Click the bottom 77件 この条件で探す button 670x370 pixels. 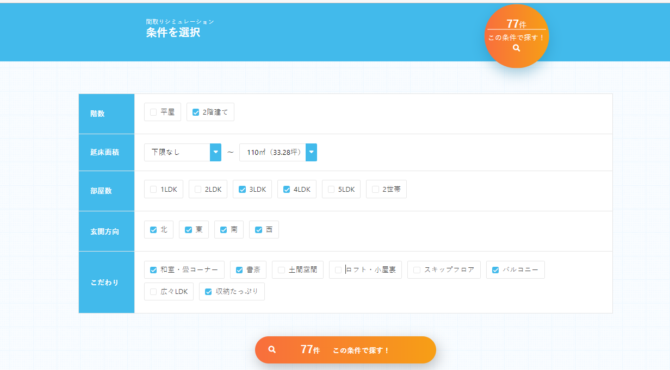345,350
